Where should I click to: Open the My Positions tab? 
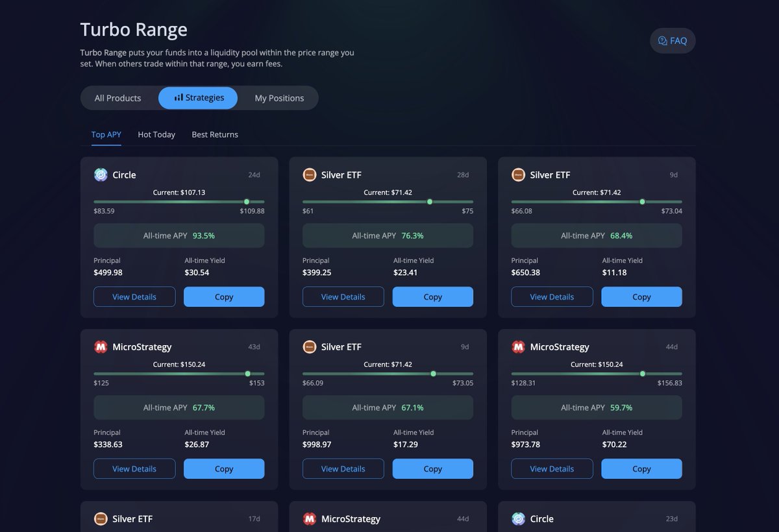[279, 98]
